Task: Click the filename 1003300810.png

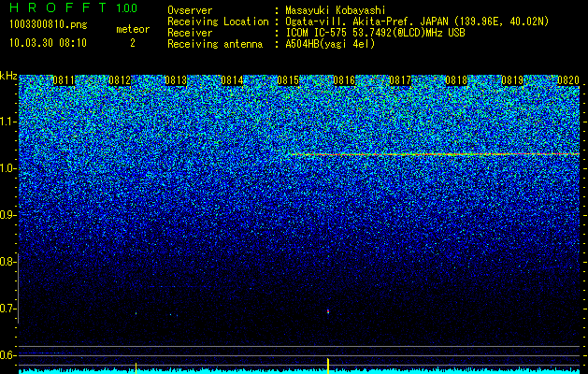Action: pyautogui.click(x=49, y=25)
